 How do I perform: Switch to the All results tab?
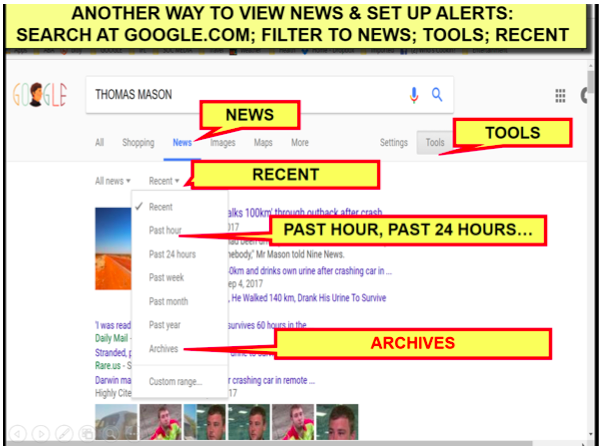tap(99, 143)
